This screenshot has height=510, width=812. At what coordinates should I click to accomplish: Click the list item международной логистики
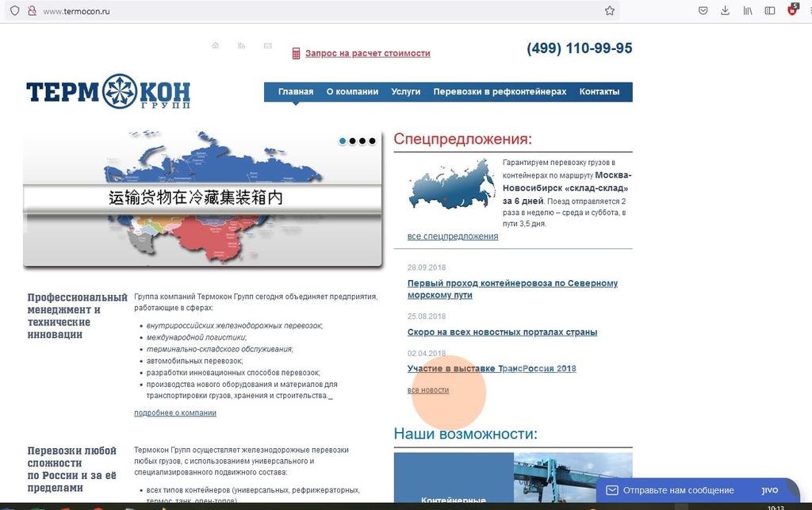coord(197,338)
